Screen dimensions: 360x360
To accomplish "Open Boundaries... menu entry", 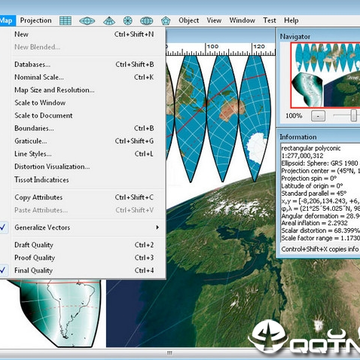I will coord(83,128).
